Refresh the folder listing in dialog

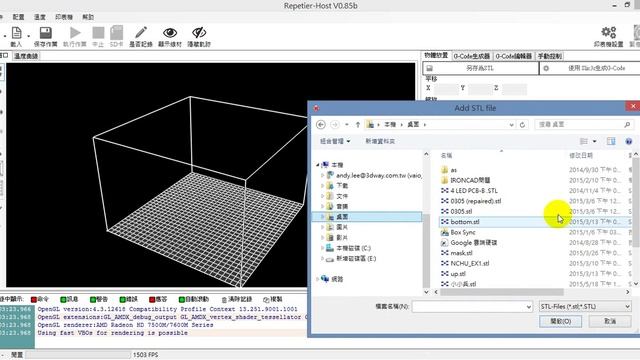point(522,124)
